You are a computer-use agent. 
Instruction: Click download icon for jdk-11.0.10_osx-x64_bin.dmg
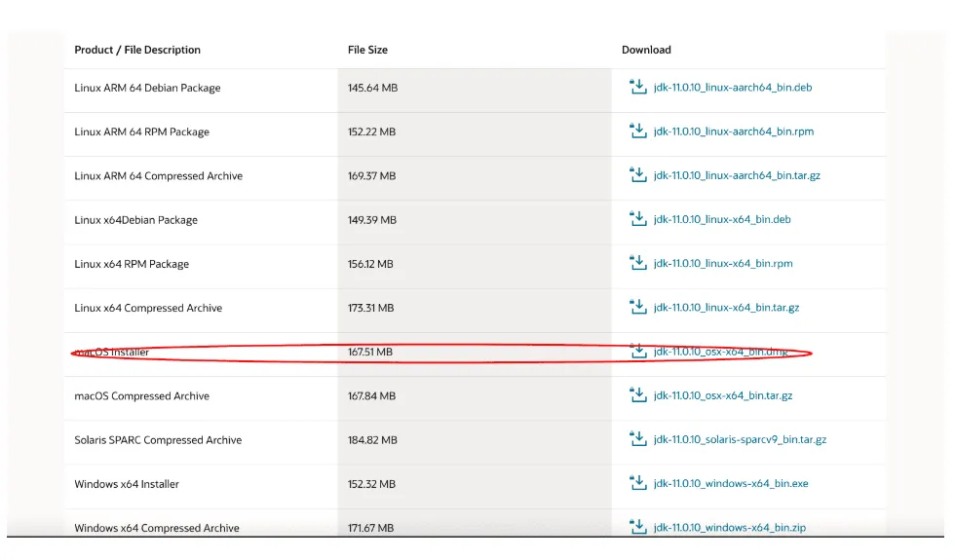point(637,352)
